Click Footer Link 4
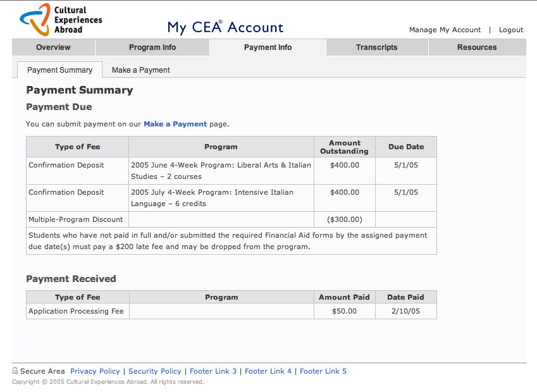The height and width of the screenshot is (392, 537). [x=268, y=371]
